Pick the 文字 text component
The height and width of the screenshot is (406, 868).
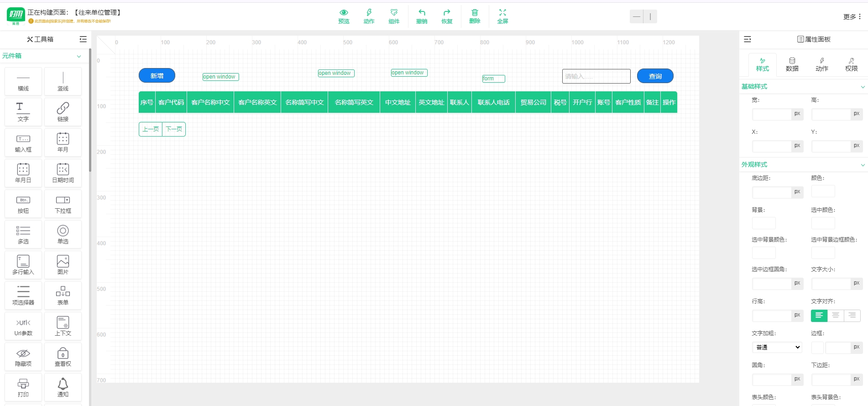click(x=23, y=112)
